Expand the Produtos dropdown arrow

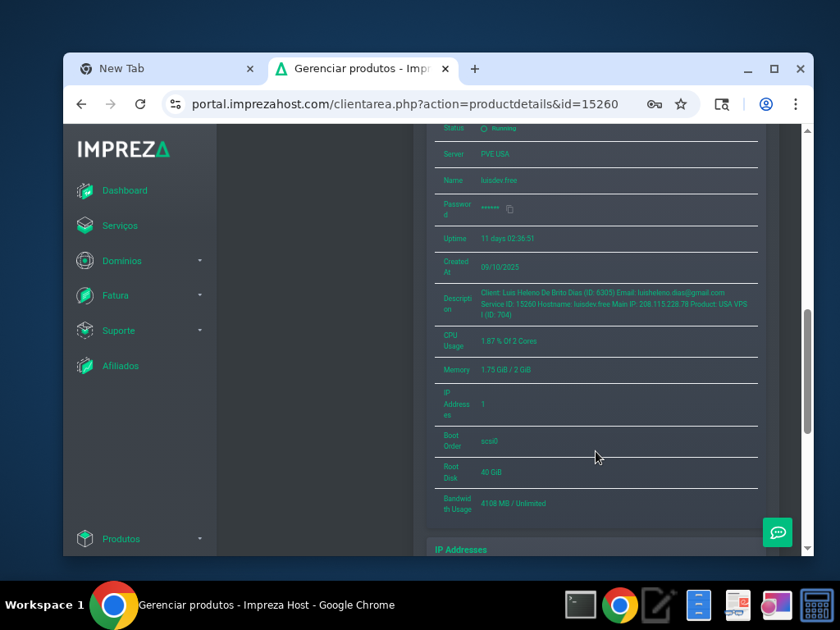pos(200,539)
